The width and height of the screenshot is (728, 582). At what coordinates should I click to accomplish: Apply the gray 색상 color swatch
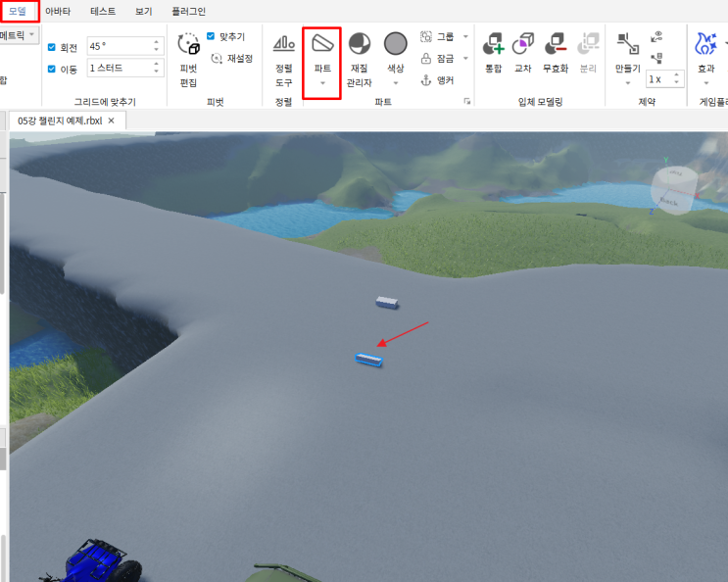(396, 44)
